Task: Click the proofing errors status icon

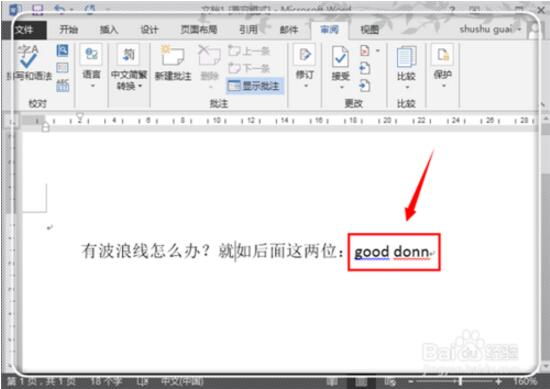Action: pyautogui.click(x=142, y=381)
